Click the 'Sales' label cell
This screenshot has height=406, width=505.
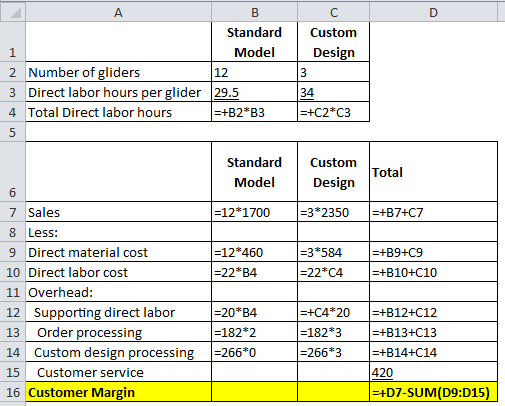coord(118,212)
